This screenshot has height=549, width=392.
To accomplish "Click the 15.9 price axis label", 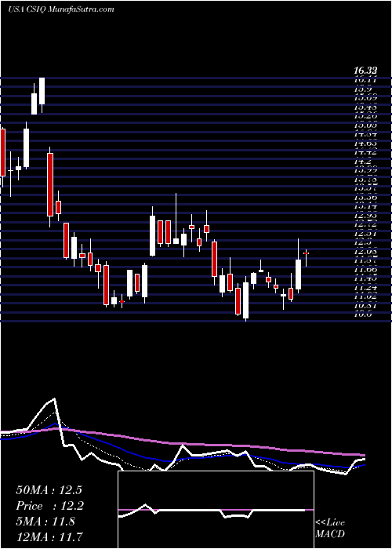I will click(362, 89).
